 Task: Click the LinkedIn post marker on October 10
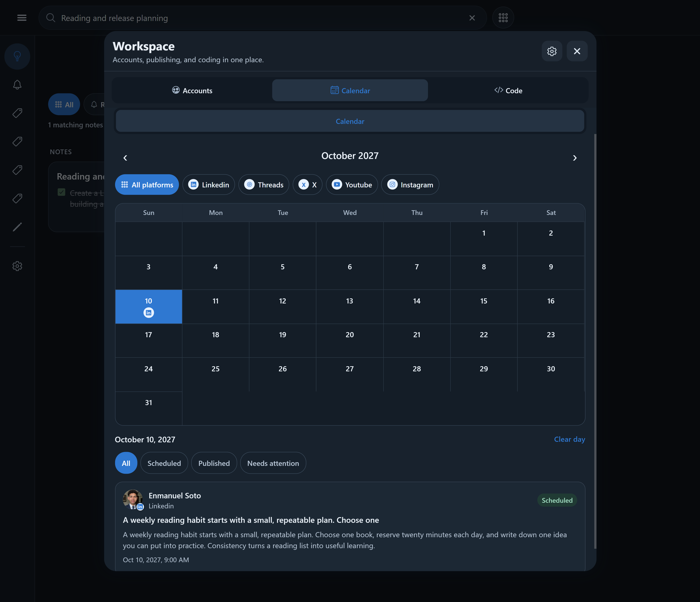pos(149,313)
